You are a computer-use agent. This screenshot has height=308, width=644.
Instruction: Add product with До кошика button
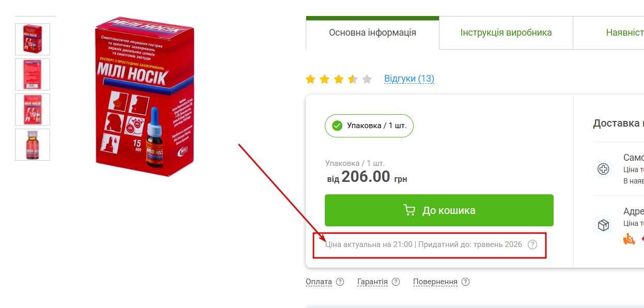[x=439, y=210]
